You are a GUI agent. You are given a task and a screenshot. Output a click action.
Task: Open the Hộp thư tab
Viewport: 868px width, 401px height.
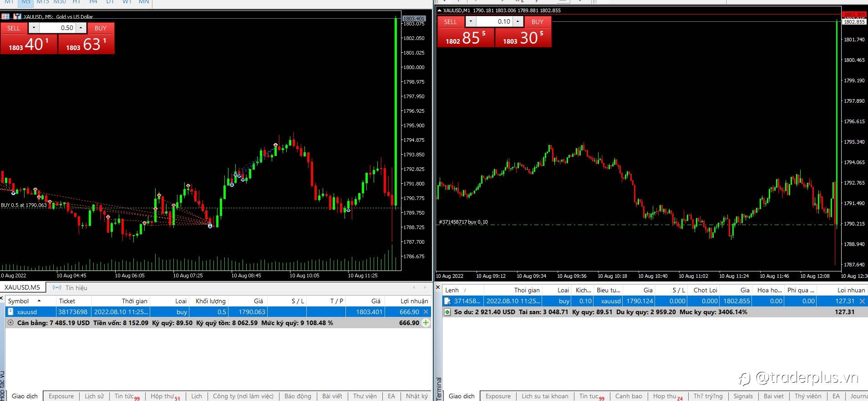[165, 396]
